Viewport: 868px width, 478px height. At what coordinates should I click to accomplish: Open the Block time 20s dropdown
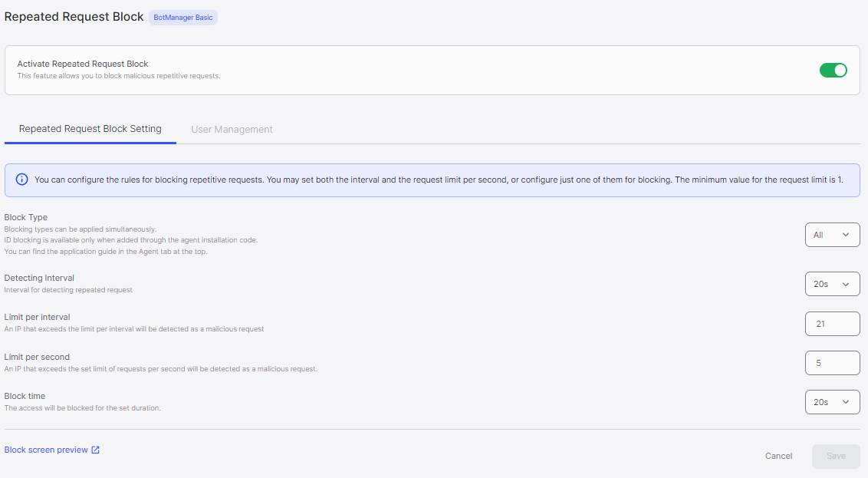[832, 401]
